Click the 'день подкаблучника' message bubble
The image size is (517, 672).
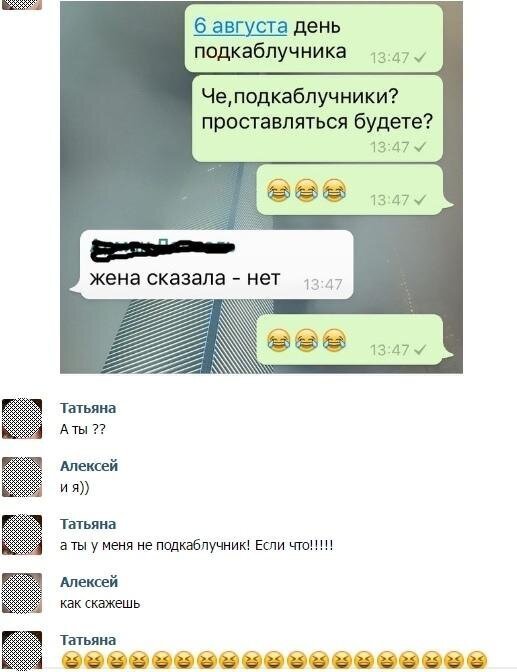(314, 39)
